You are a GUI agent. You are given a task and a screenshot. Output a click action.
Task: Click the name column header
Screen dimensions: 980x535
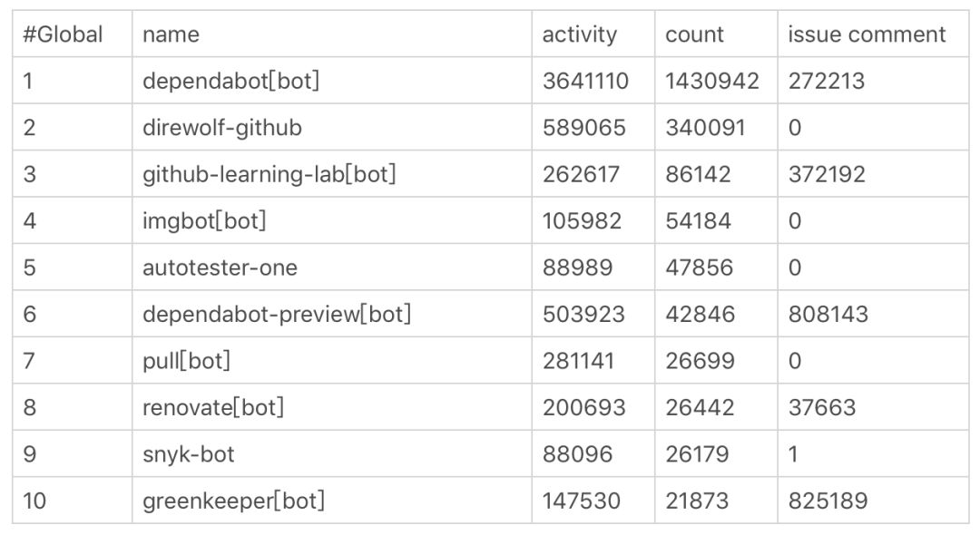pyautogui.click(x=171, y=35)
